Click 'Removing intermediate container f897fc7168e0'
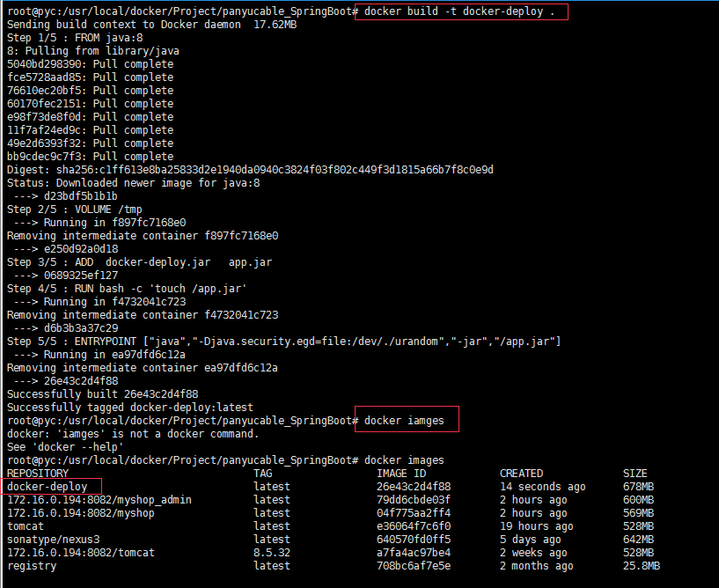The width and height of the screenshot is (719, 588). point(143,236)
